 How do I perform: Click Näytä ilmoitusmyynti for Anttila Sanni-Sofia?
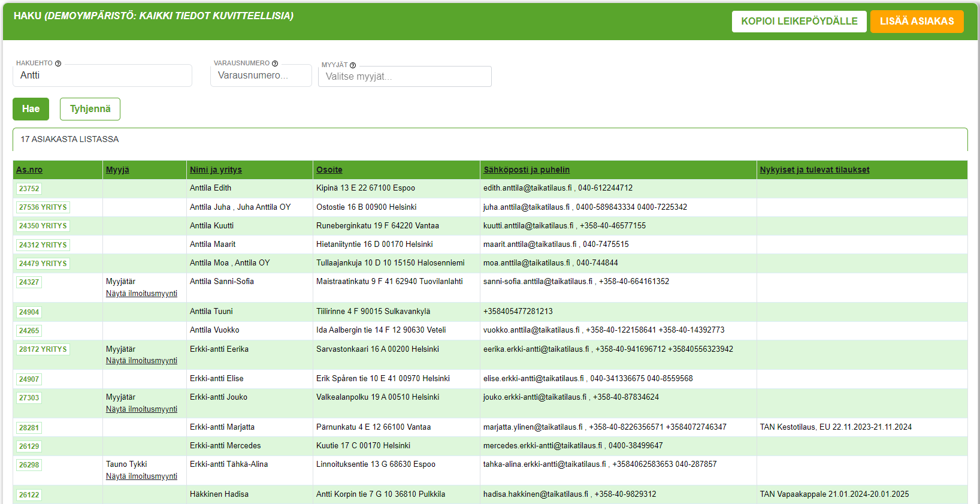tap(141, 294)
